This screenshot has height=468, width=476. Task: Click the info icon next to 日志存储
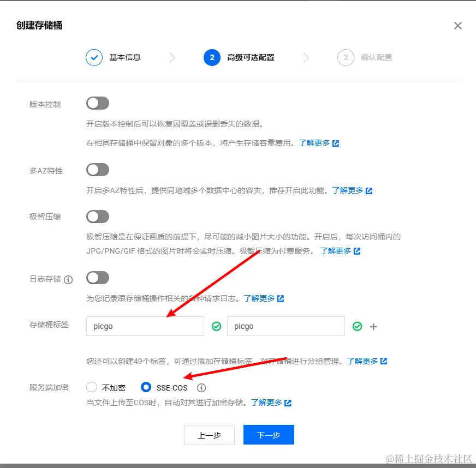point(68,280)
